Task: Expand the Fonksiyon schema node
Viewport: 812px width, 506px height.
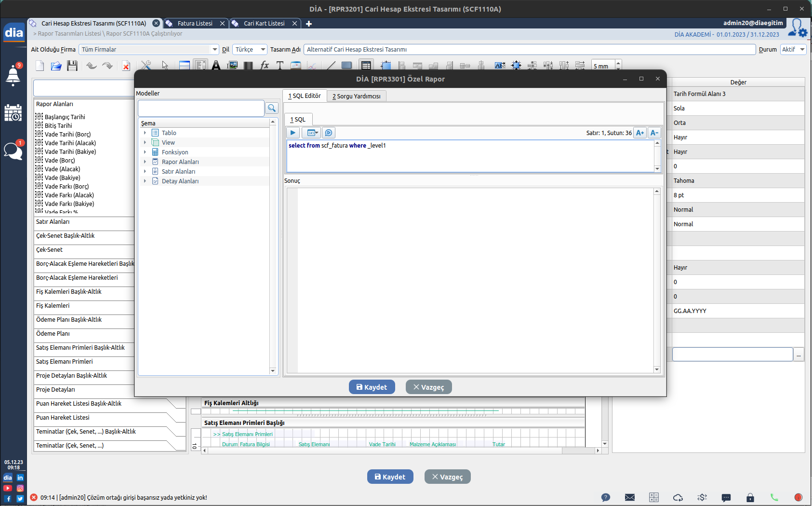Action: pos(145,152)
